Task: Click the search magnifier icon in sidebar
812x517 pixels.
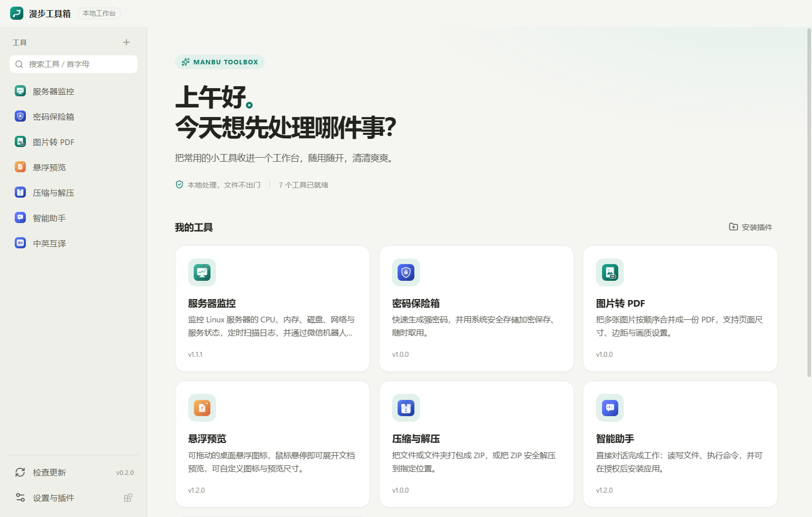Action: pyautogui.click(x=19, y=64)
